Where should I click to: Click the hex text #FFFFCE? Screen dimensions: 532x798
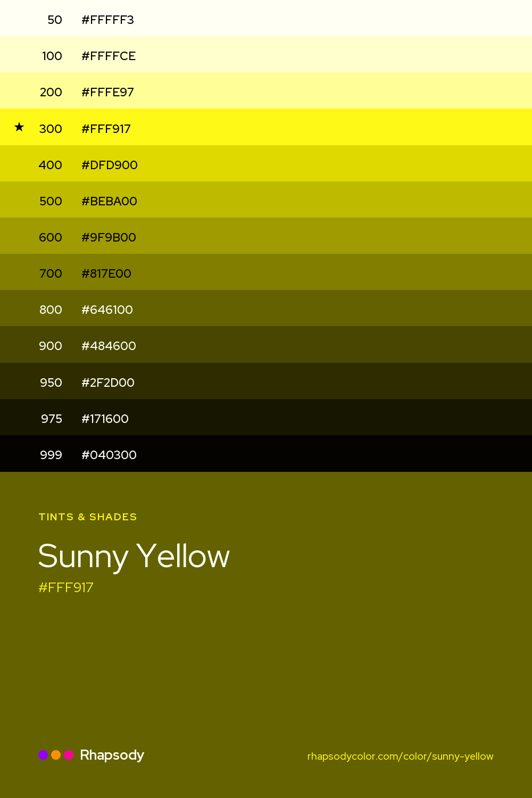109,56
